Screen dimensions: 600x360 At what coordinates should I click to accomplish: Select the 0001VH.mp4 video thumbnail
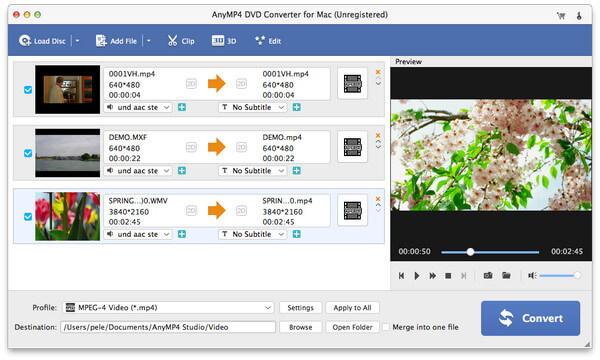click(x=67, y=90)
